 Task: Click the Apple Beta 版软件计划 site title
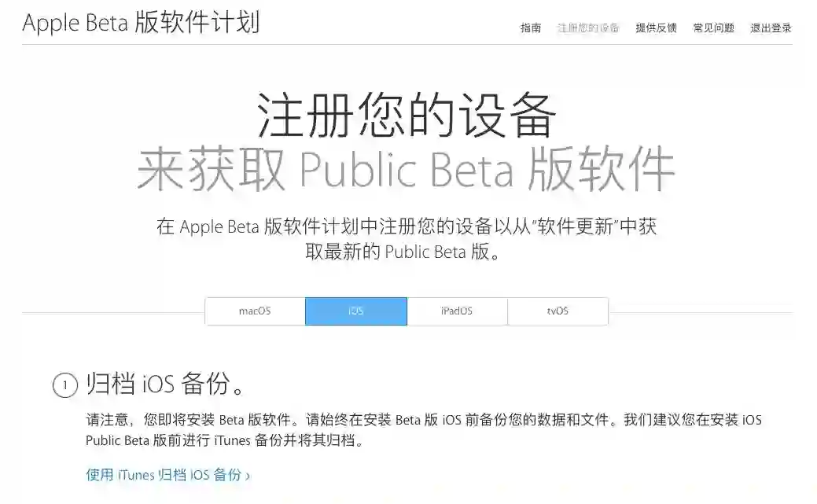(x=141, y=23)
